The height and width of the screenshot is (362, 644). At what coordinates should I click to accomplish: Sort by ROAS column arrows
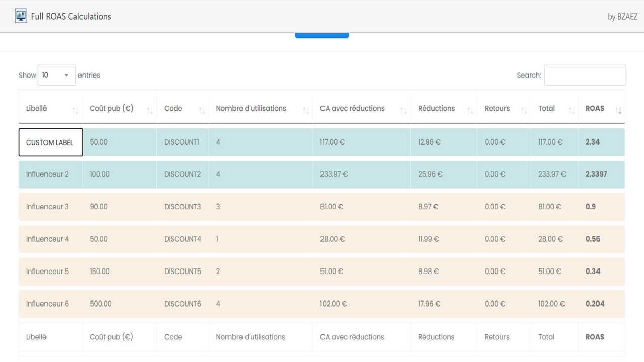[618, 111]
